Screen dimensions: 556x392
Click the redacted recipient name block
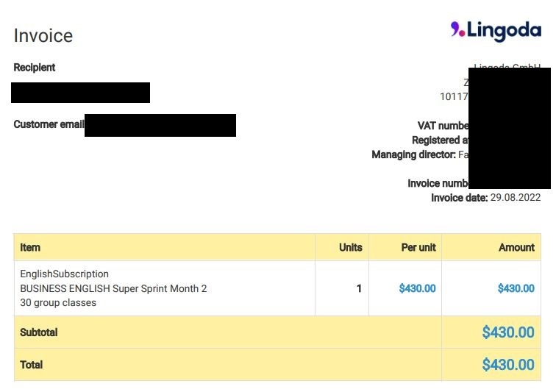(x=80, y=93)
